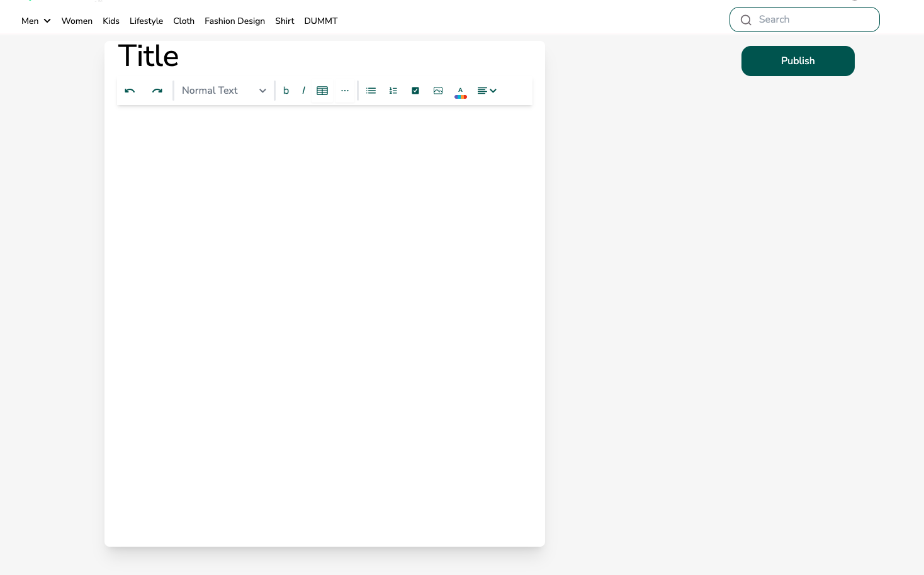Expand the Men menu chevron
Viewport: 924px width, 575px height.
(x=47, y=21)
